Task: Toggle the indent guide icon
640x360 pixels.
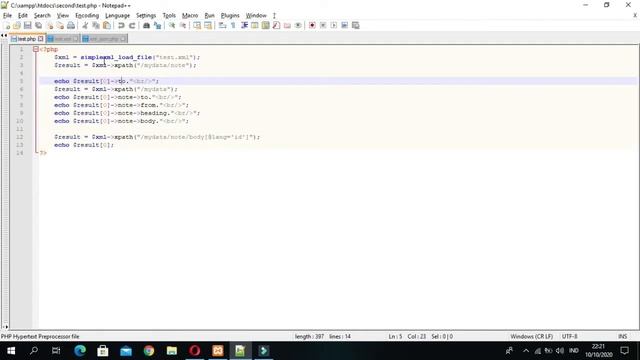Action: 244,25
